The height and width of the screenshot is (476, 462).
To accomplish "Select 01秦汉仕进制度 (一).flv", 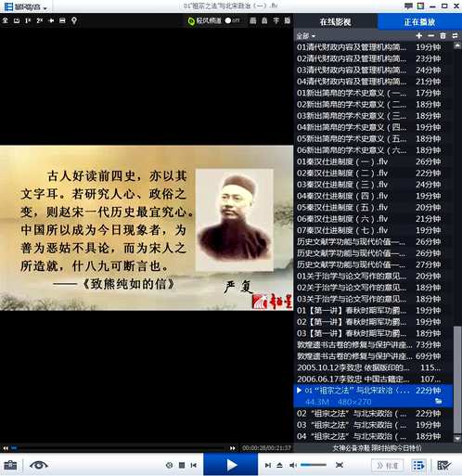I will pos(373,161).
